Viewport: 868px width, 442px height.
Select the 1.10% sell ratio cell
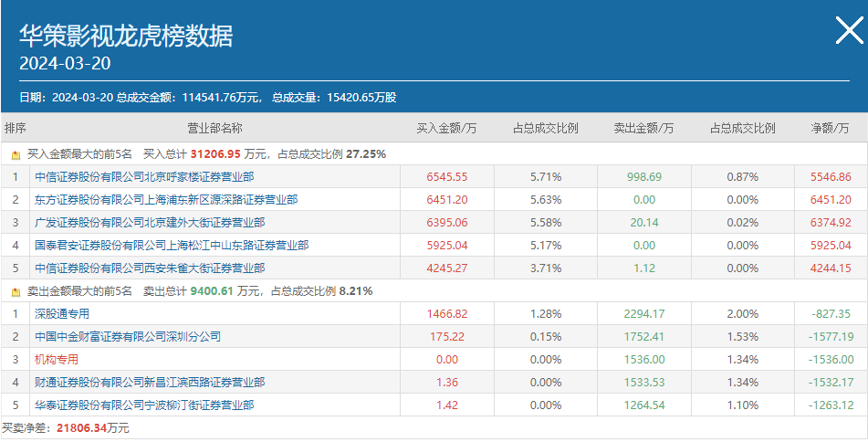click(742, 405)
